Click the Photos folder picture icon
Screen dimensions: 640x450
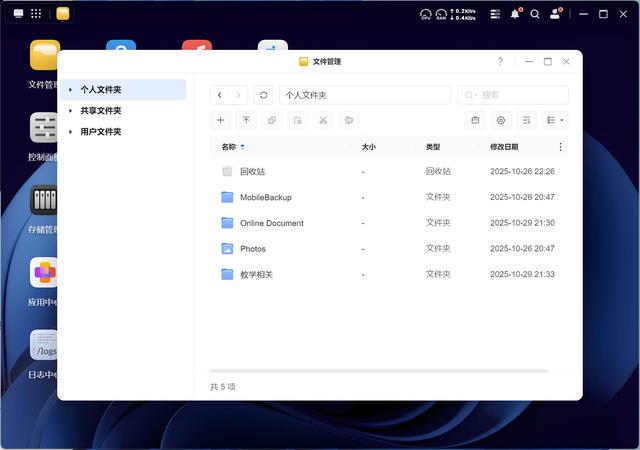click(x=227, y=249)
